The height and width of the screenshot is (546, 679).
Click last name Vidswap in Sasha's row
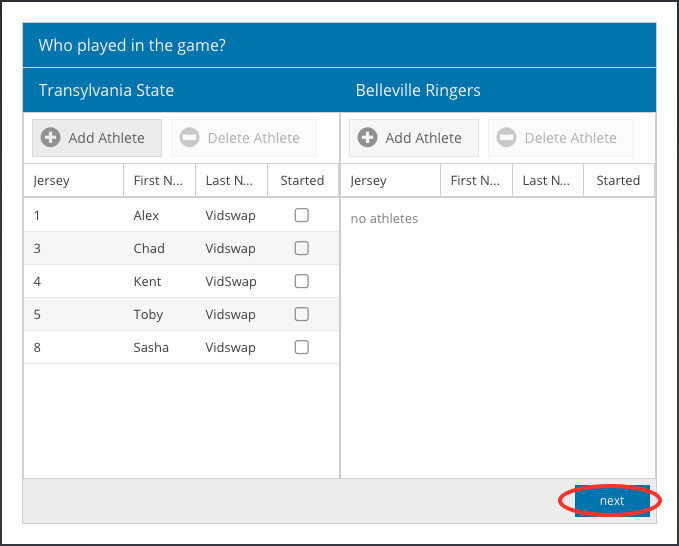(230, 348)
